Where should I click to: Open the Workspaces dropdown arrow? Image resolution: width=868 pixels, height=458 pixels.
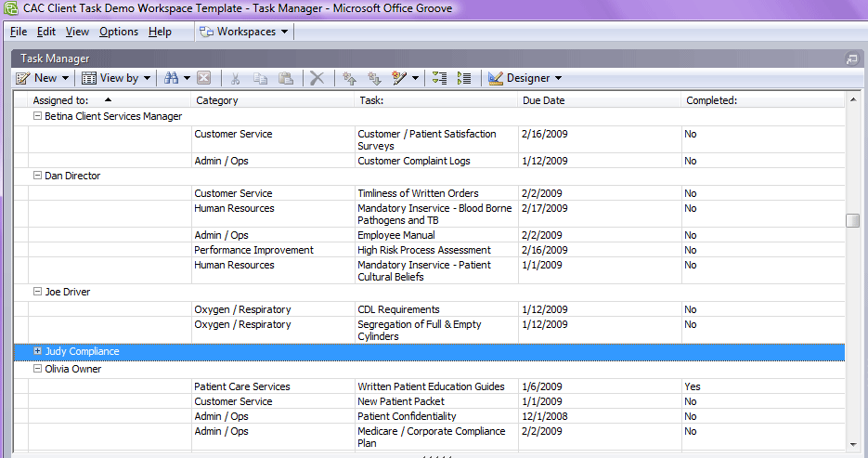tap(284, 32)
